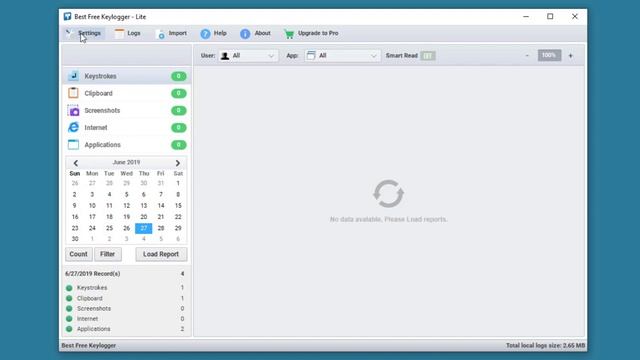Open the About menu item
Image resolution: width=640 pixels, height=360 pixels.
255,33
